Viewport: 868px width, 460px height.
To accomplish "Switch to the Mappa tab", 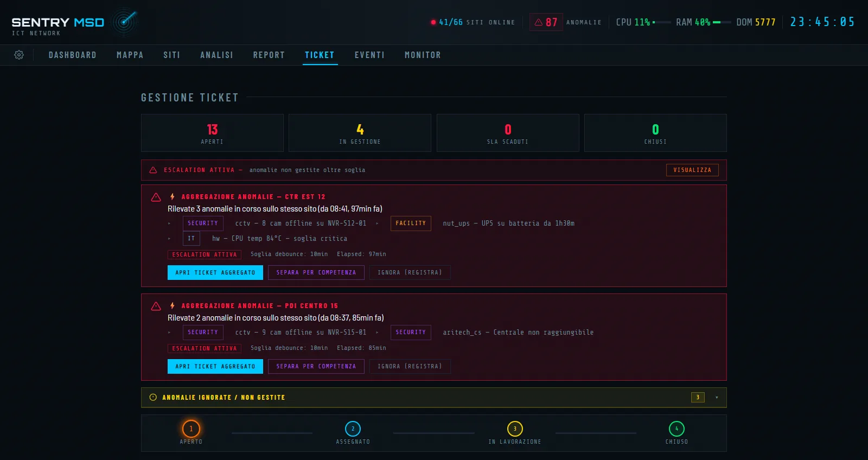I will (130, 55).
